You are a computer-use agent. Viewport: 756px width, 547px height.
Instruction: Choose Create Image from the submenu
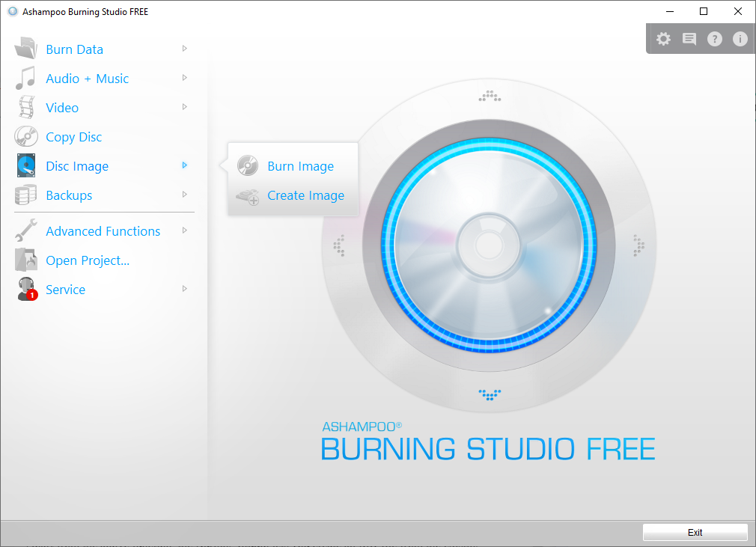(x=305, y=195)
